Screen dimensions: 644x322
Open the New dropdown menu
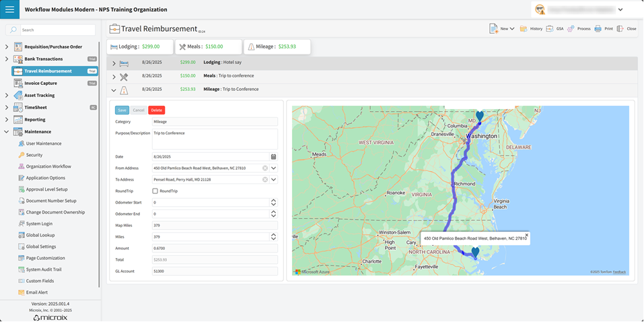pyautogui.click(x=512, y=29)
